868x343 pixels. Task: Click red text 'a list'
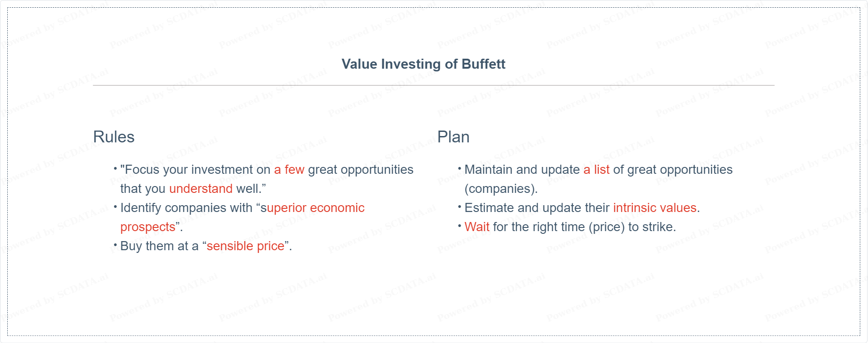tap(596, 170)
